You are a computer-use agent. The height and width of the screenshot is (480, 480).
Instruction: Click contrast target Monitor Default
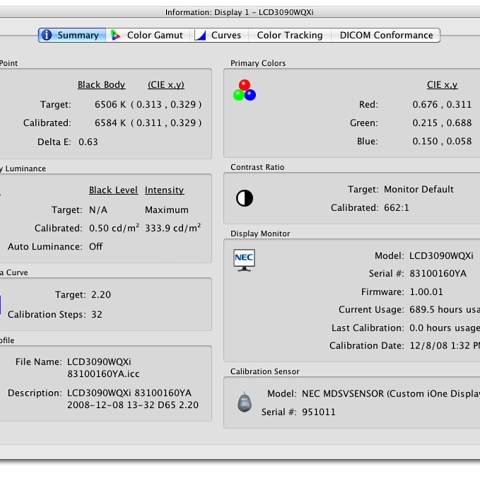coord(419,189)
